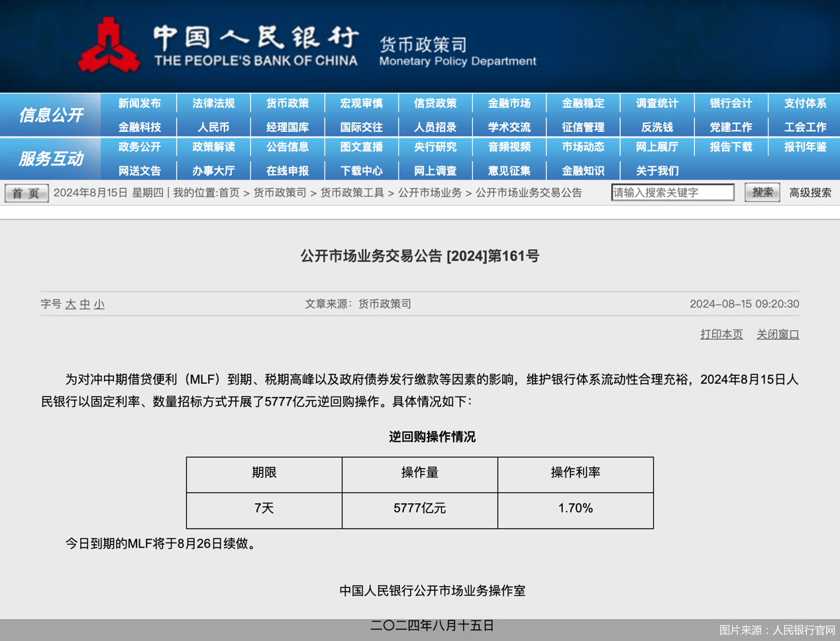Screen dimensions: 840x641
Task: Navigate to 办事大厅
Action: tap(213, 171)
